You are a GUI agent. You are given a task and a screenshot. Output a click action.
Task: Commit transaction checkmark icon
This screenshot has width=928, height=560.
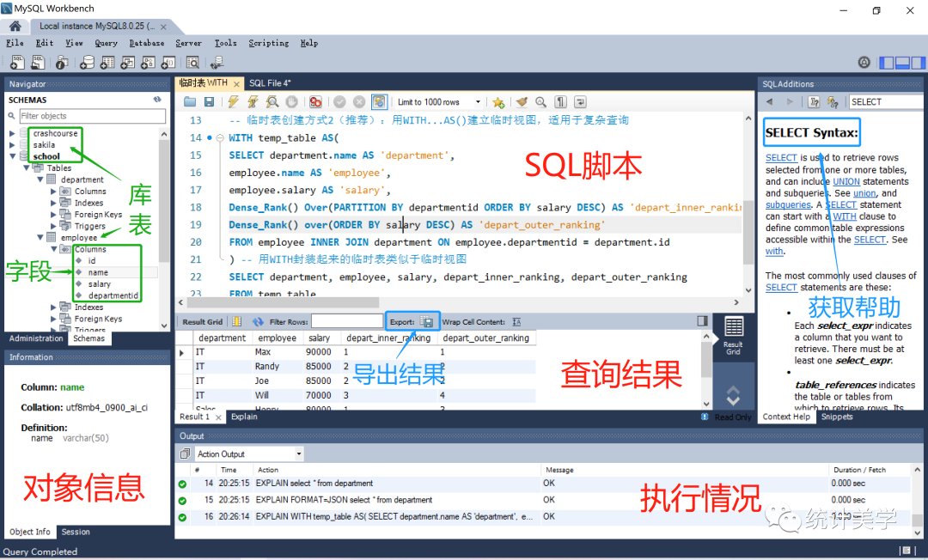tap(339, 101)
